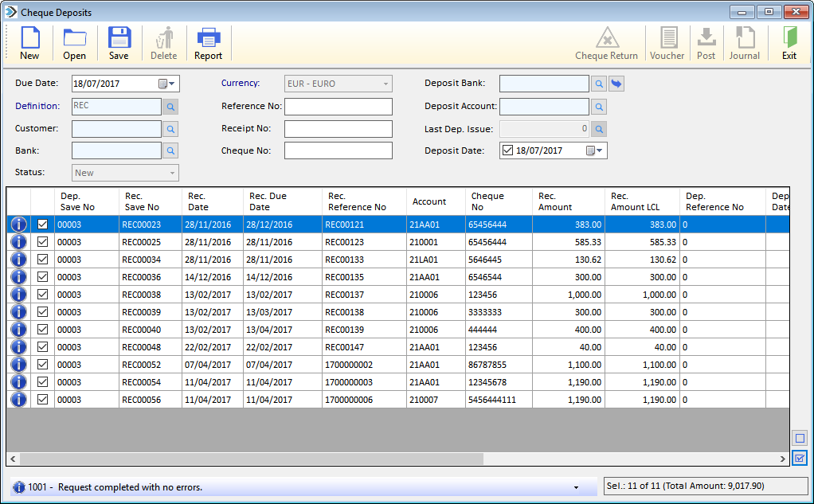Image resolution: width=814 pixels, height=504 pixels.
Task: Generate a report via the Report printer icon
Action: click(x=208, y=43)
